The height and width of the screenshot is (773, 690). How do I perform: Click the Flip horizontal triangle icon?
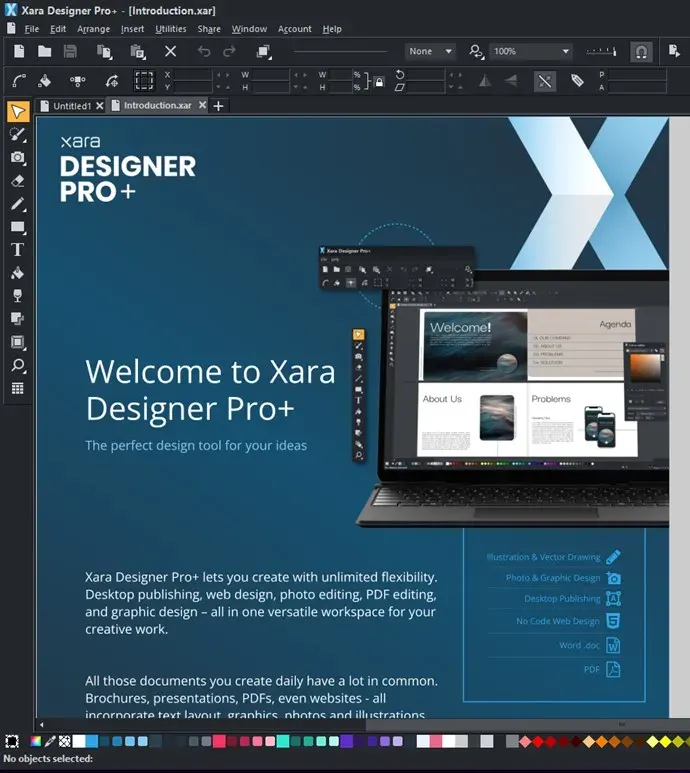[485, 81]
